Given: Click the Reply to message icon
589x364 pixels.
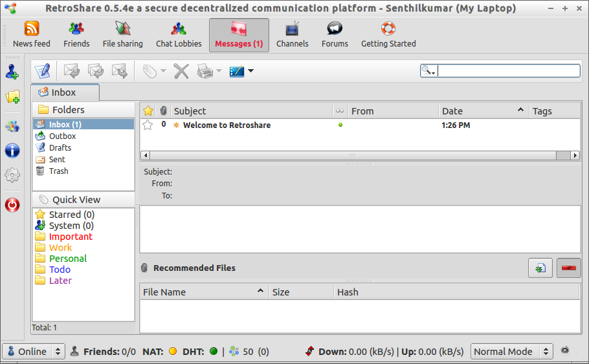Looking at the screenshot, I should [71, 70].
